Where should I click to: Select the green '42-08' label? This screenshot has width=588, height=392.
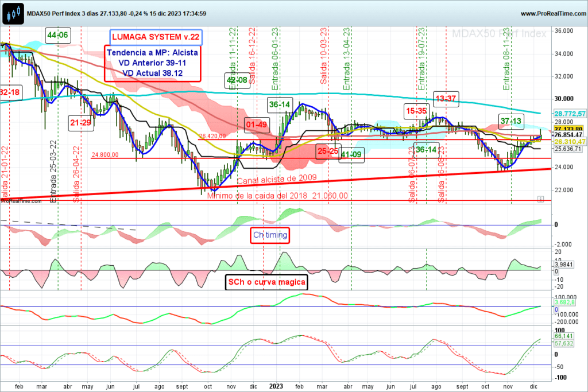coord(237,80)
